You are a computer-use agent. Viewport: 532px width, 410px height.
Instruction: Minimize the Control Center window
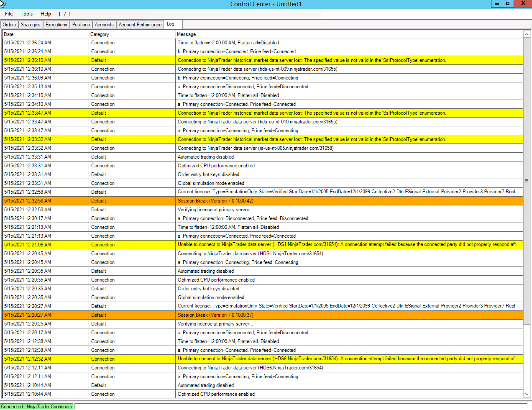point(496,3)
